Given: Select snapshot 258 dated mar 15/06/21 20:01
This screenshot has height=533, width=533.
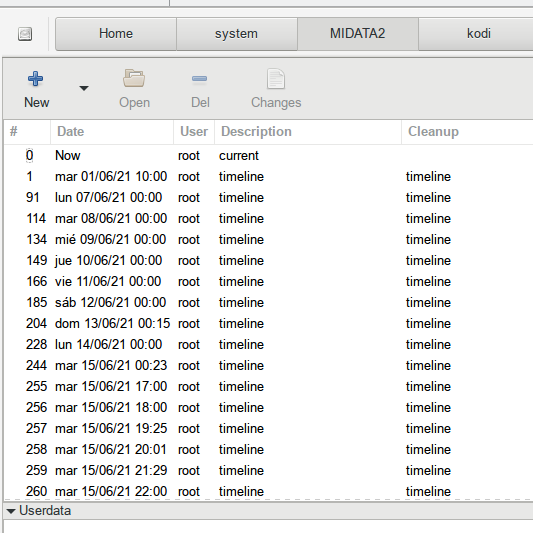Looking at the screenshot, I should [269, 450].
